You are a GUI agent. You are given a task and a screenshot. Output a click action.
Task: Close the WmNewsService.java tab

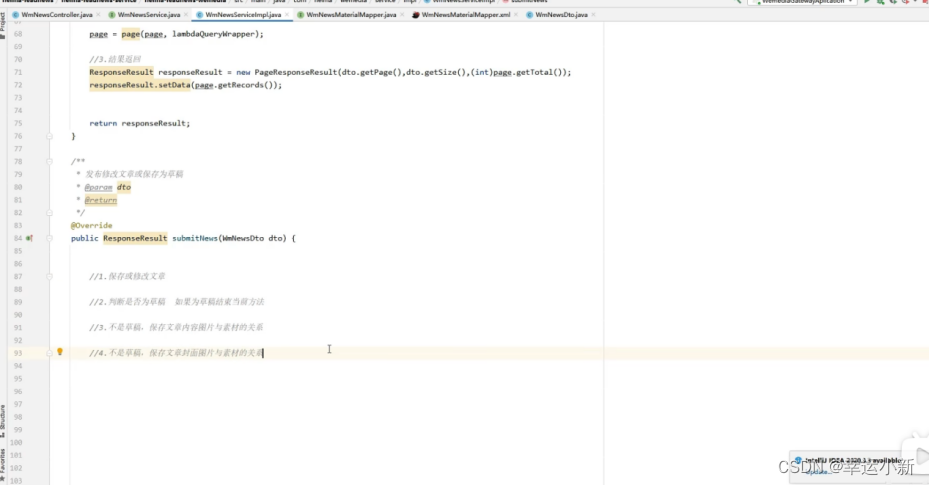coord(186,15)
